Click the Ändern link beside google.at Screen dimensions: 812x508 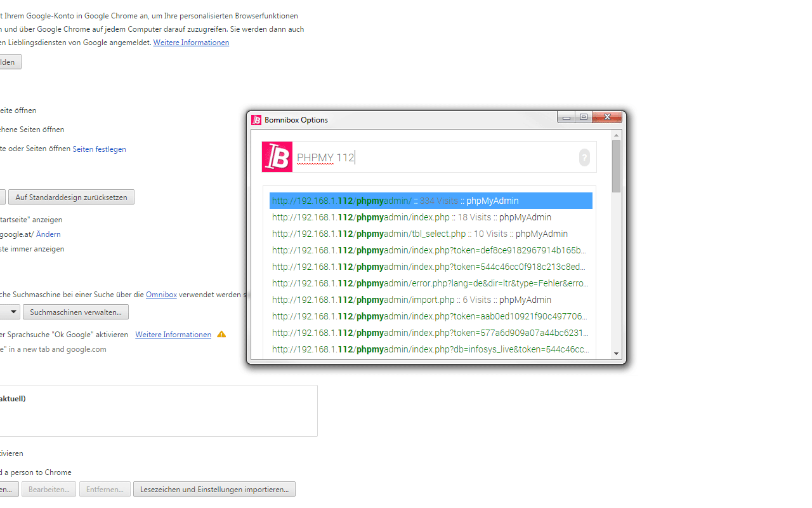coord(48,234)
